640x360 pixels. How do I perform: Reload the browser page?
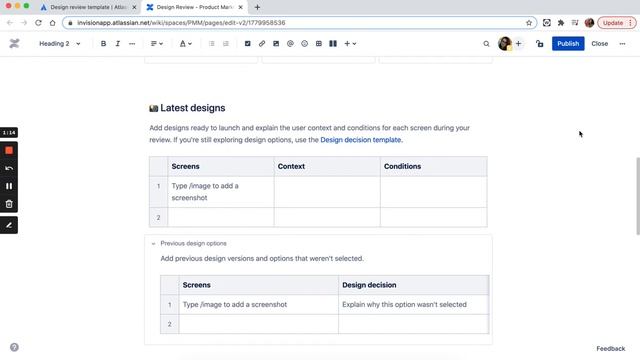click(x=38, y=23)
